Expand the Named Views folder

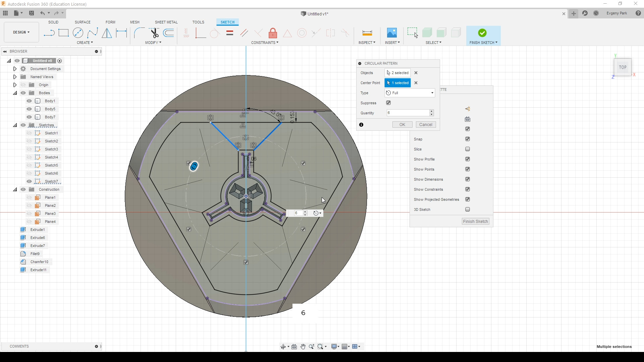click(x=15, y=77)
